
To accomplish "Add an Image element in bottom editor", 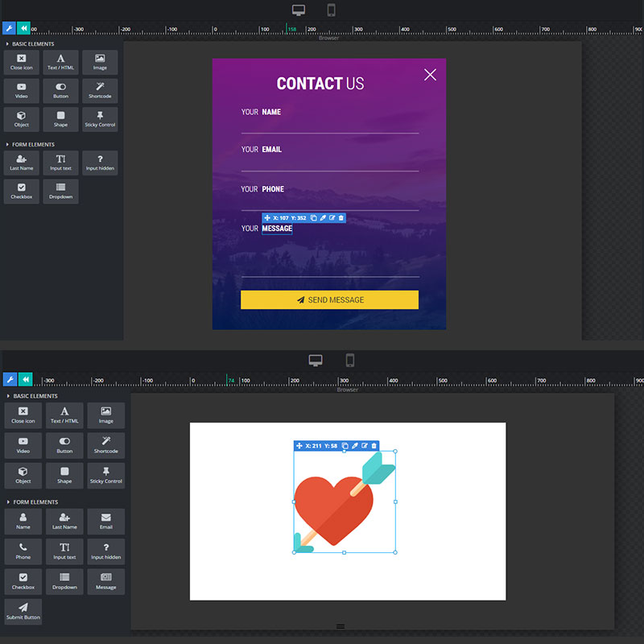I will [x=106, y=415].
